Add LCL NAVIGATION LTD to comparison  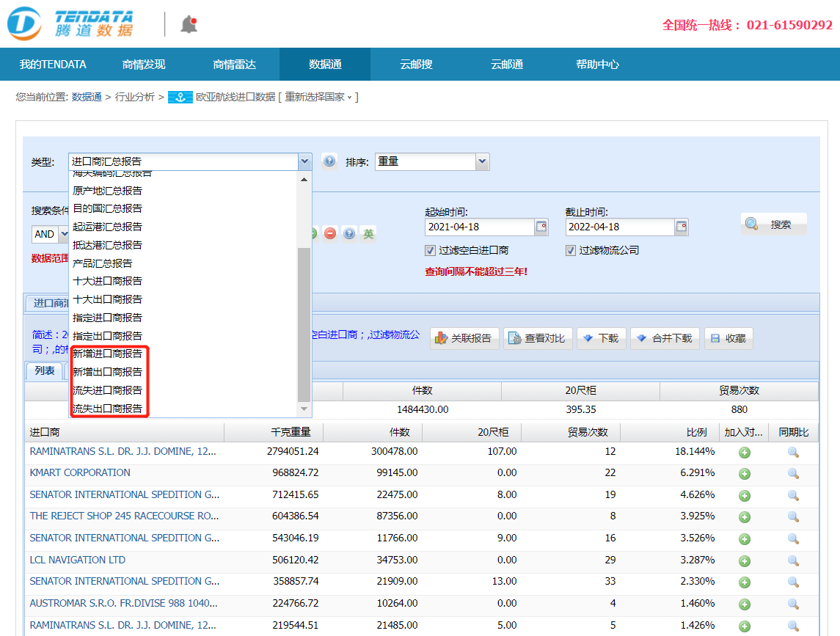[744, 561]
